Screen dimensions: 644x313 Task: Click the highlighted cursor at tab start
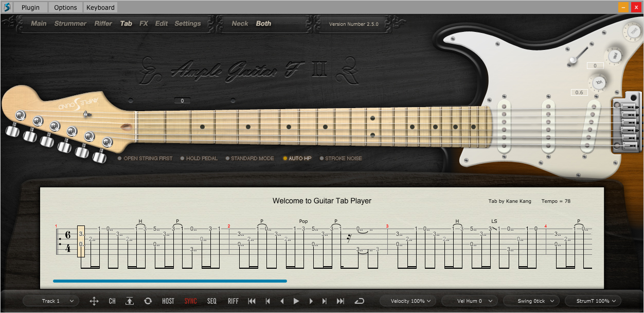coord(81,241)
